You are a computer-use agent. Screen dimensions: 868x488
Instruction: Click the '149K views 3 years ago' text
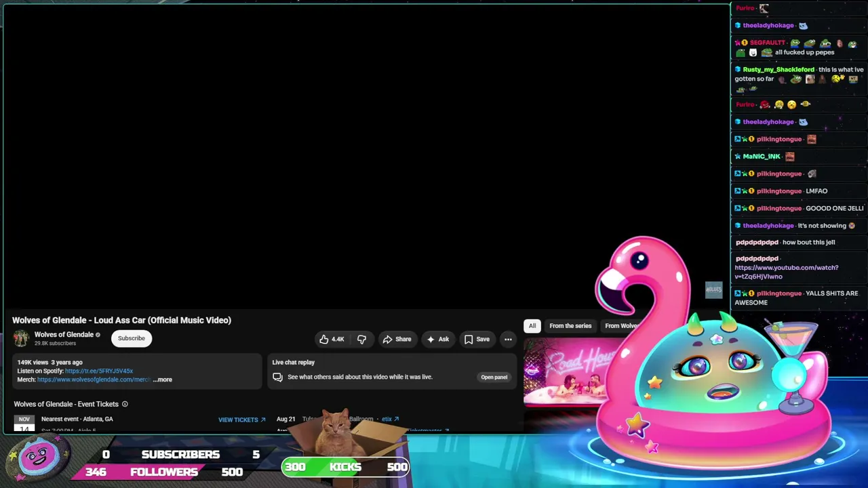(50, 363)
